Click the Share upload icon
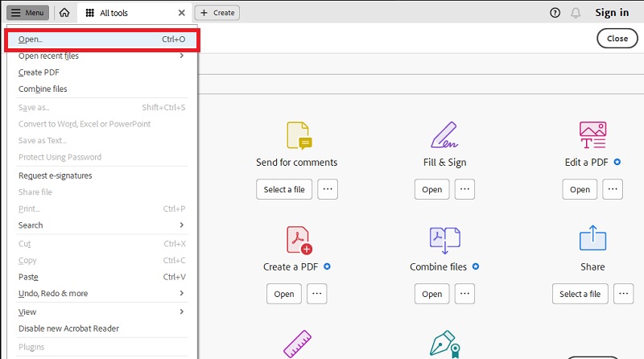Viewport: 644px width, 359px height. tap(592, 237)
